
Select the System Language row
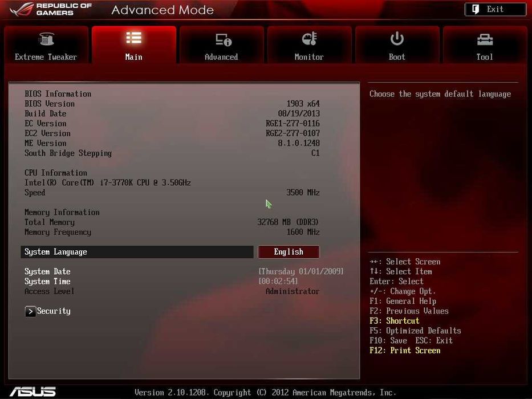pyautogui.click(x=137, y=252)
